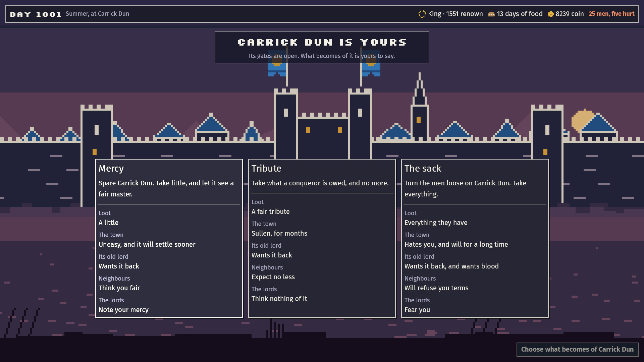Viewport: 644px width, 362px height.
Task: Click Will refuse you terms line
Action: point(436,288)
